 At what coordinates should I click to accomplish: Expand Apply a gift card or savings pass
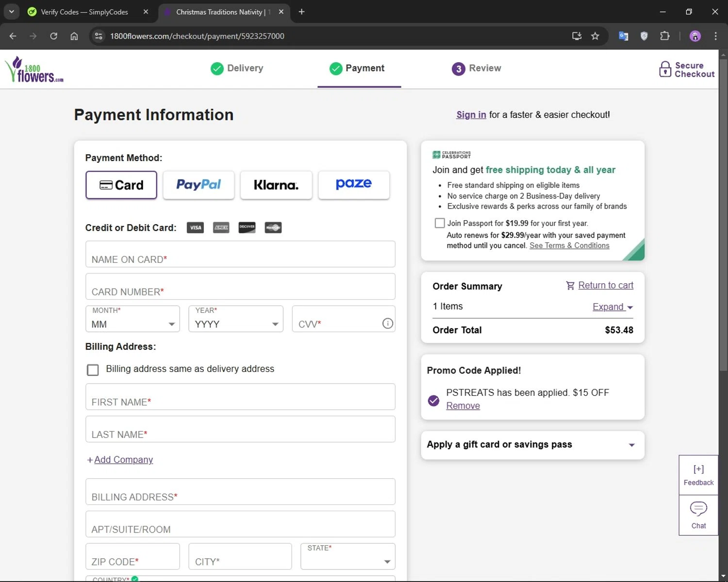tap(532, 445)
